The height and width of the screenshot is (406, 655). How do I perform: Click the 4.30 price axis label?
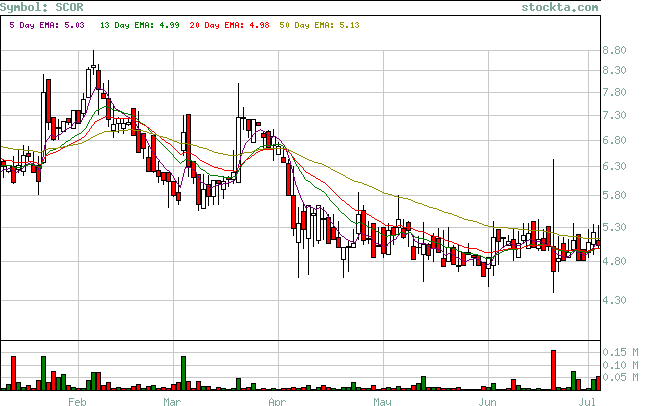point(614,300)
